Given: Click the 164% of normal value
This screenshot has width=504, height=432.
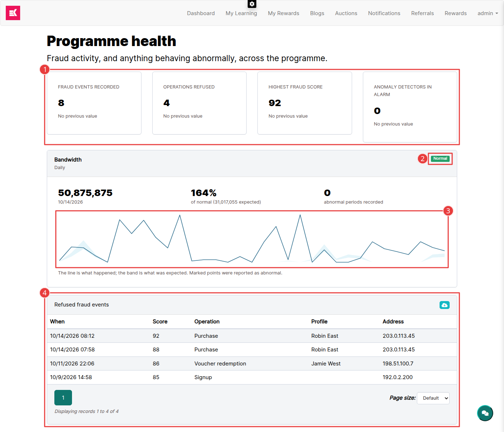Looking at the screenshot, I should coord(204,193).
